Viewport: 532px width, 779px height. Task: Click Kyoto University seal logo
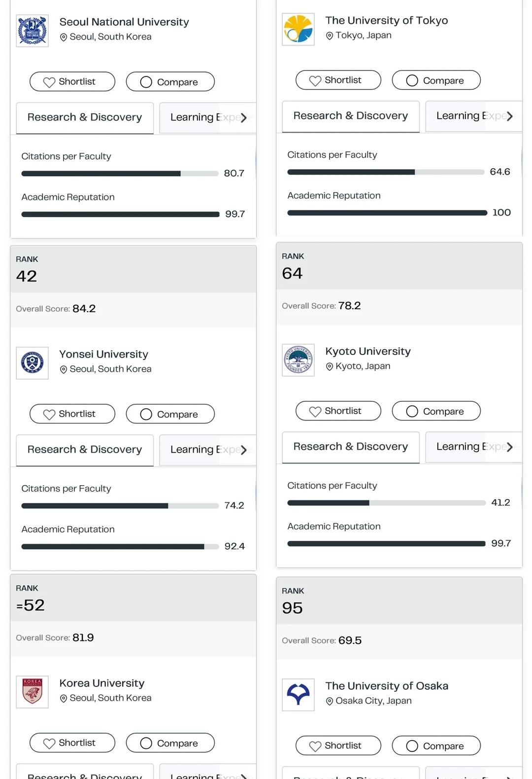coord(299,360)
